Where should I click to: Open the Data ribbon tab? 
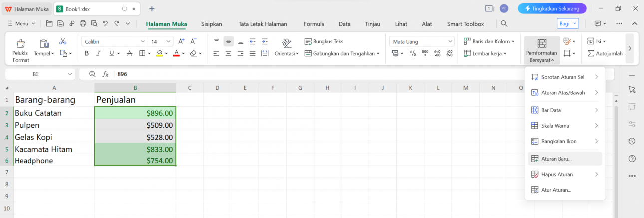pos(344,24)
